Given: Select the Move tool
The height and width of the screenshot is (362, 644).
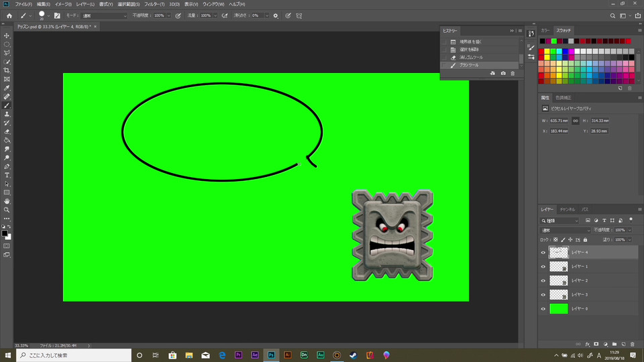Looking at the screenshot, I should pyautogui.click(x=7, y=36).
